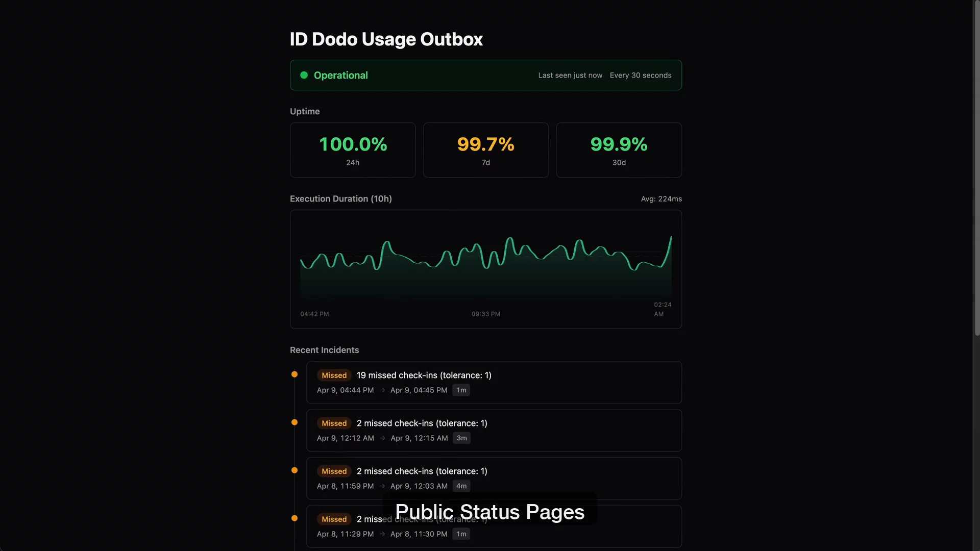
Task: Click the Missed badge on the Apr 9, 12:12 AM incident
Action: click(x=334, y=423)
